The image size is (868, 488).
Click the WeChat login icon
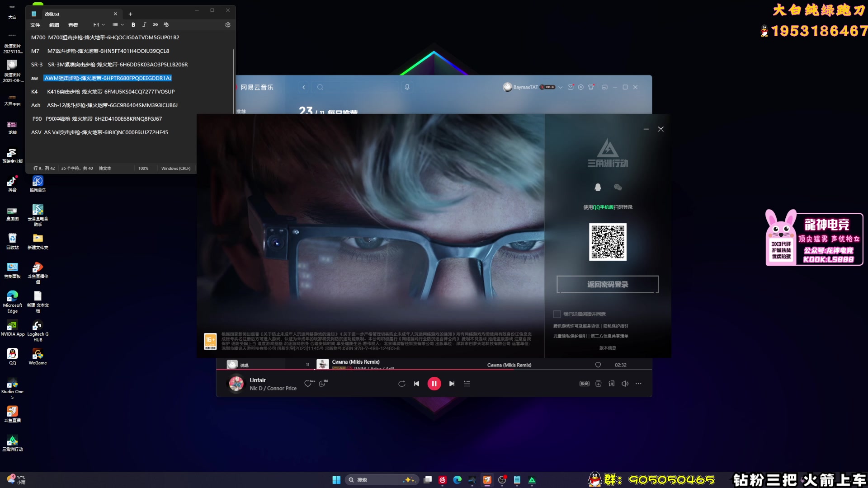point(618,187)
